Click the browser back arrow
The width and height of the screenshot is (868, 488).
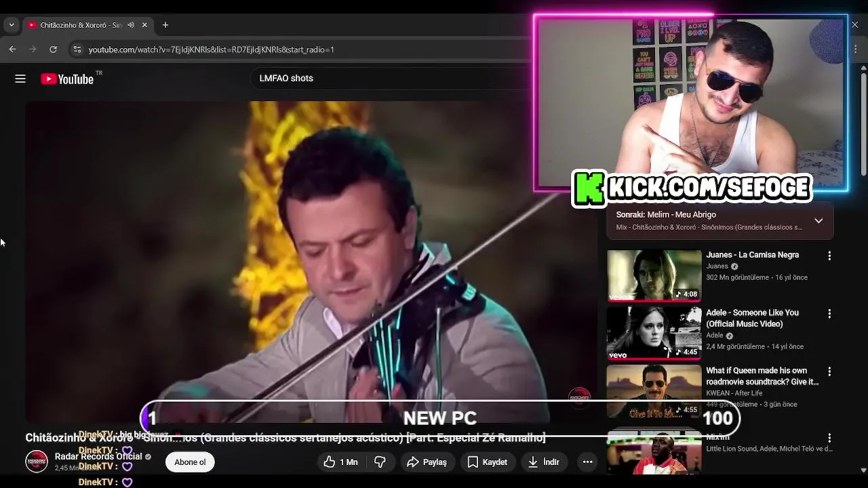pyautogui.click(x=12, y=49)
